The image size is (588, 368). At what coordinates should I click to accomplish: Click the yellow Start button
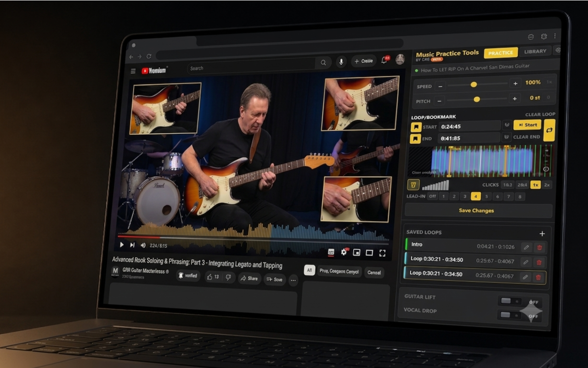coord(527,125)
